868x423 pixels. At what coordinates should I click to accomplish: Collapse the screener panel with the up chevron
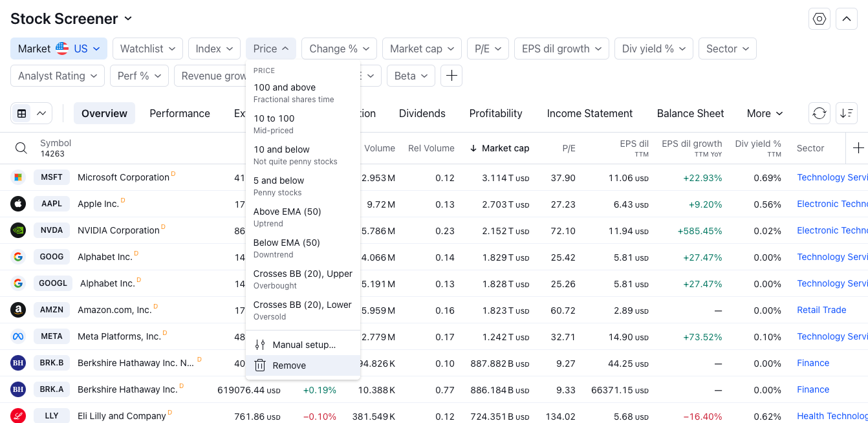click(x=847, y=19)
